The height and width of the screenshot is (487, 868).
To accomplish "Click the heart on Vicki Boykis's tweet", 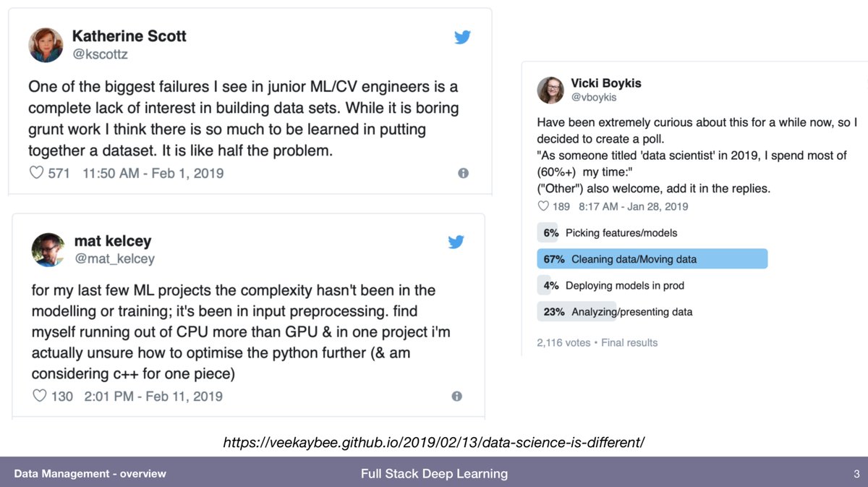I will pos(544,206).
